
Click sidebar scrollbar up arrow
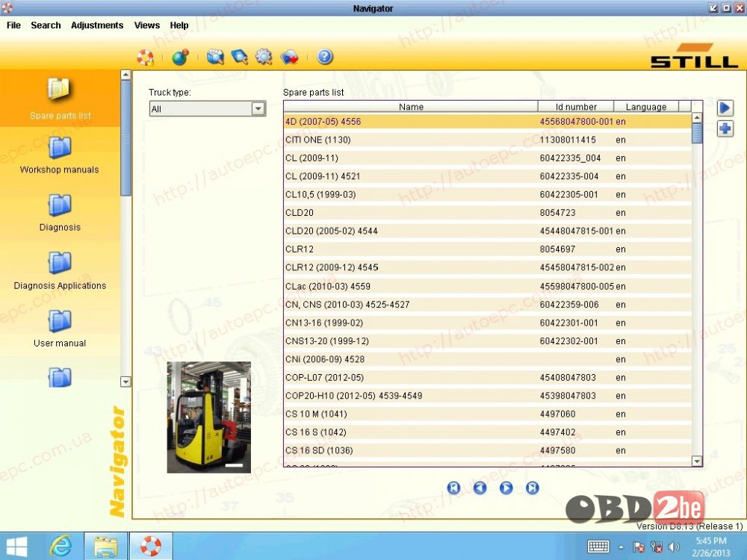[125, 75]
